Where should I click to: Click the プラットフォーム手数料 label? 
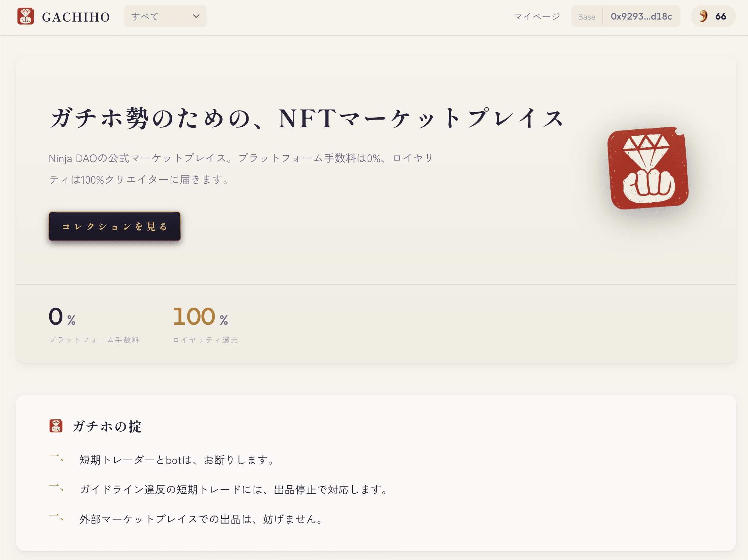pyautogui.click(x=94, y=340)
